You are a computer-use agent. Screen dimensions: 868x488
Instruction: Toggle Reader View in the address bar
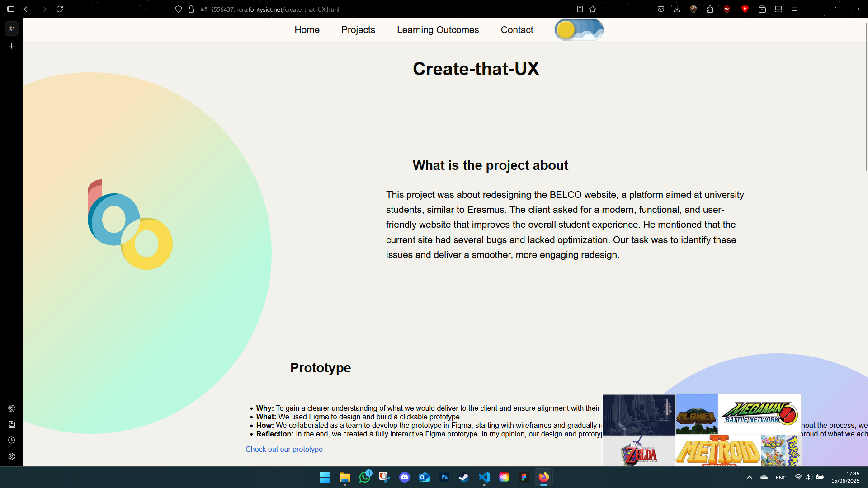tap(580, 9)
